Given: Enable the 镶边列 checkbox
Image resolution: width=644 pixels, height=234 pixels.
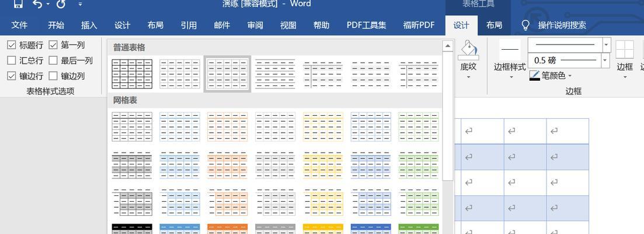Looking at the screenshot, I should click(x=53, y=75).
